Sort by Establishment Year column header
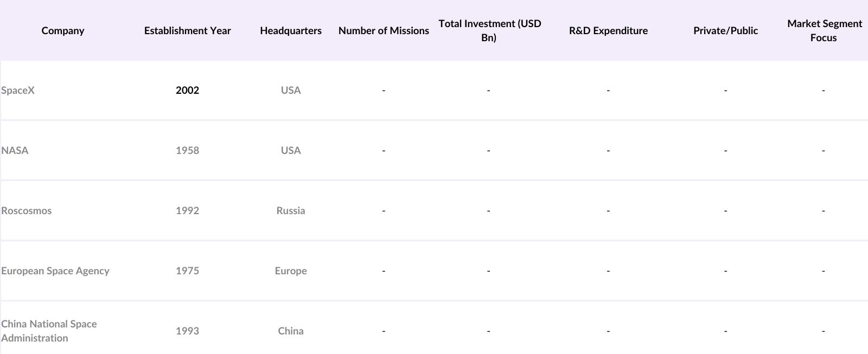 [x=187, y=31]
